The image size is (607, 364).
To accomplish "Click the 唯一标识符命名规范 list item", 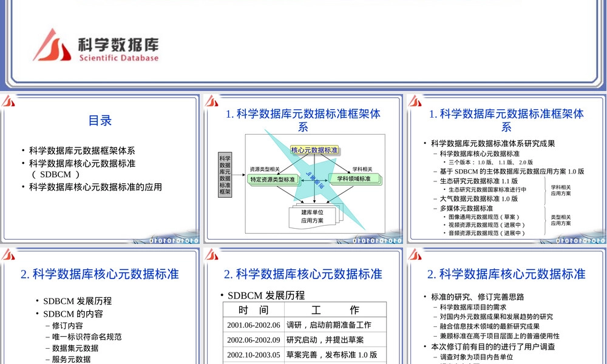I will point(87,337).
